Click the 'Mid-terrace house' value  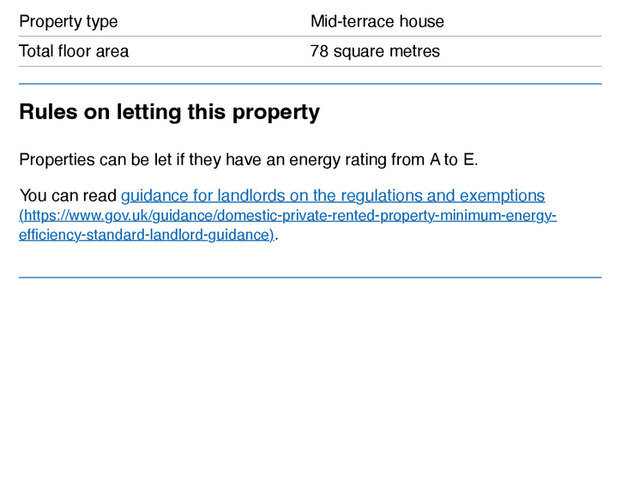pos(377,21)
